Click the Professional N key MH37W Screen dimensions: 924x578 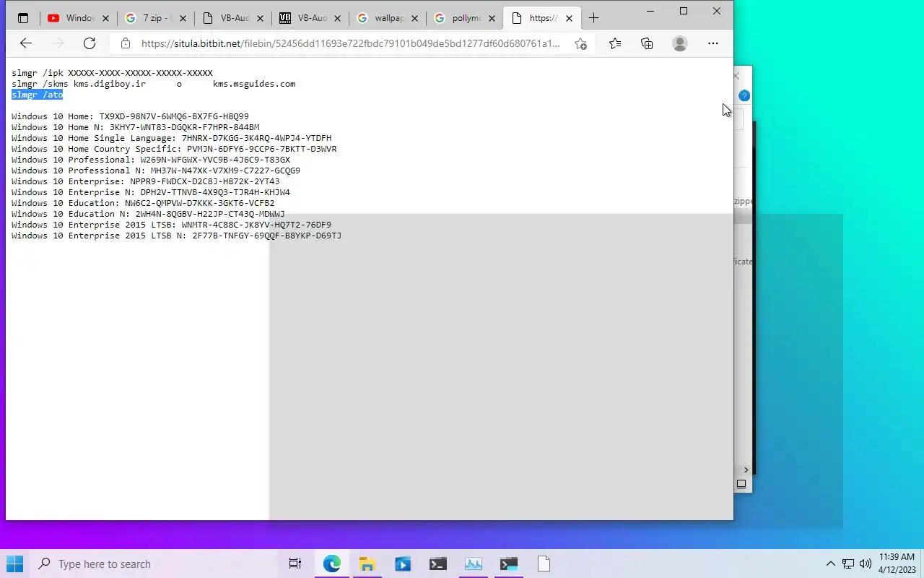coord(225,171)
